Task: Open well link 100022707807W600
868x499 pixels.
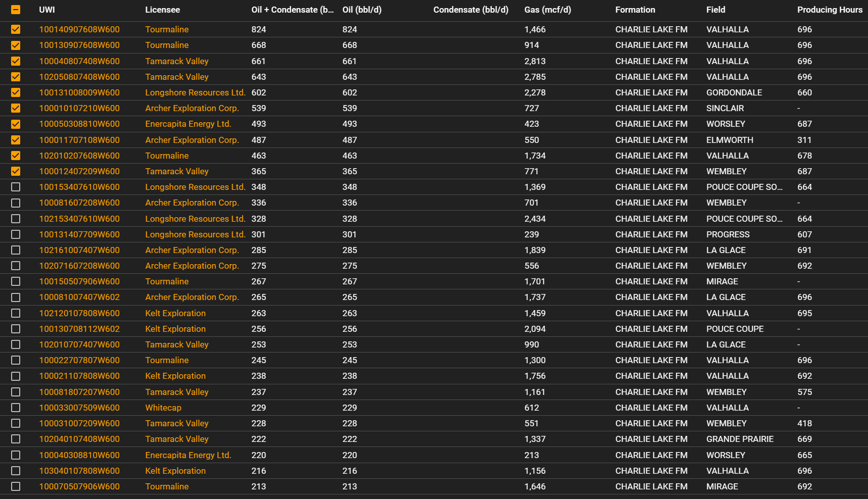Action: 79,360
